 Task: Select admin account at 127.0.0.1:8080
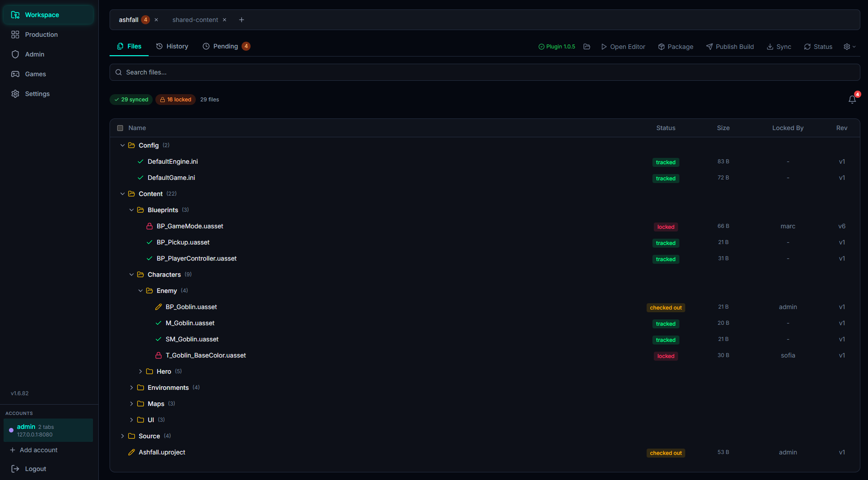[x=48, y=430]
